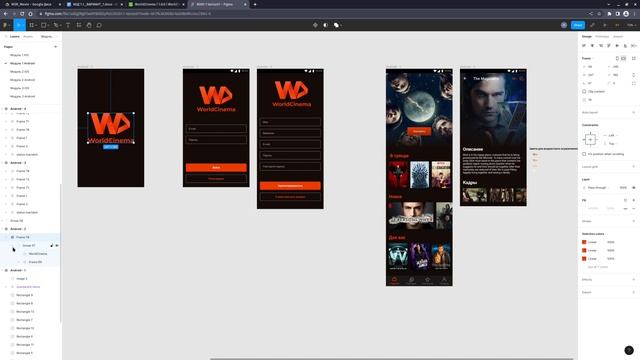Collapse the Android - 3 layer

click(x=2, y=163)
